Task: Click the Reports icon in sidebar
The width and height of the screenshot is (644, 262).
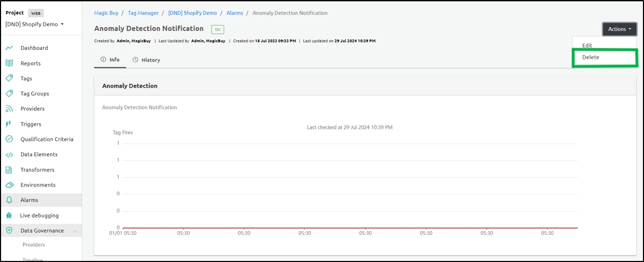Action: pyautogui.click(x=9, y=63)
